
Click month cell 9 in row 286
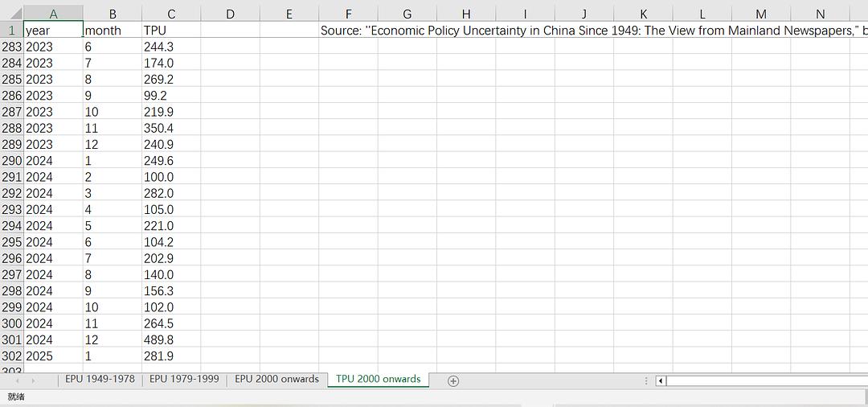pos(113,96)
